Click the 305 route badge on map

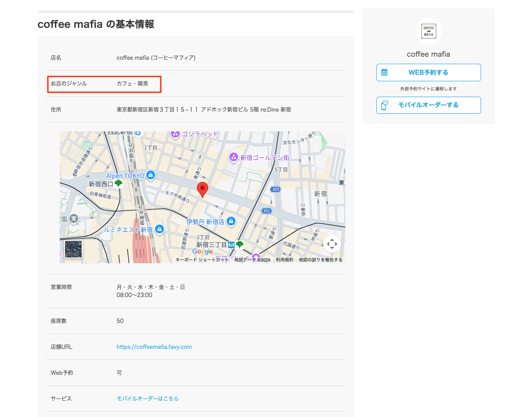click(275, 189)
